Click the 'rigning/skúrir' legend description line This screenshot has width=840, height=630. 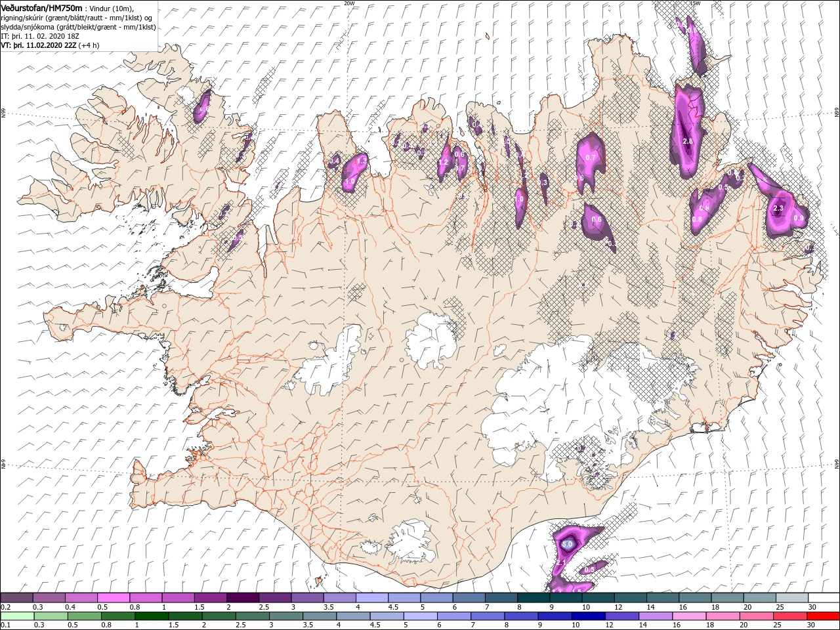[77, 18]
